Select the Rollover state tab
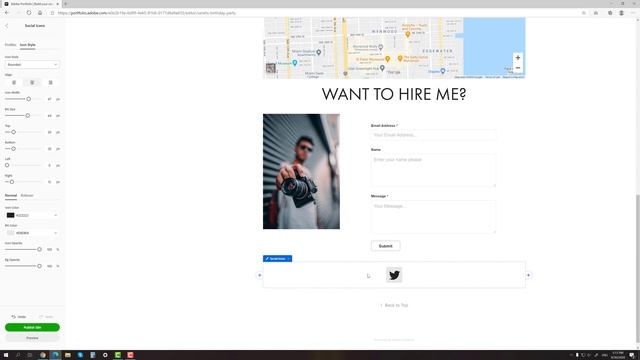This screenshot has height=360, width=640. coord(27,196)
